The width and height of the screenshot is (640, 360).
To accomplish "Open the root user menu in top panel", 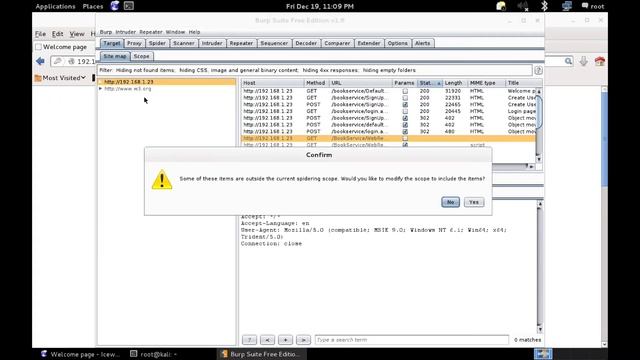I will [593, 6].
